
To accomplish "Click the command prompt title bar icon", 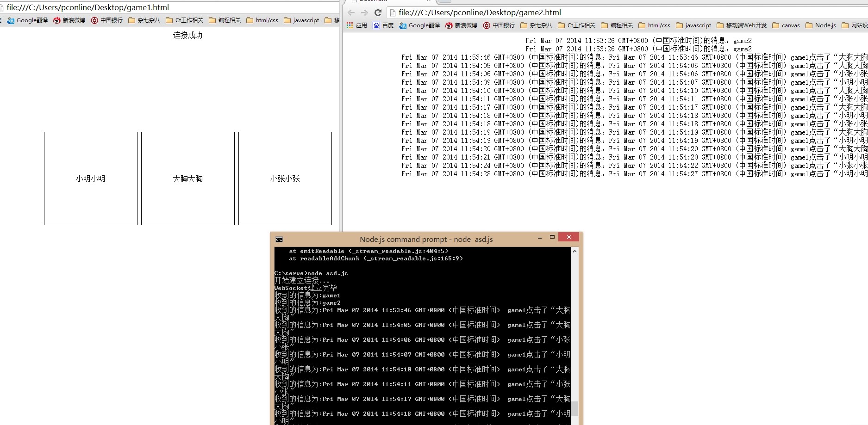I will [279, 240].
